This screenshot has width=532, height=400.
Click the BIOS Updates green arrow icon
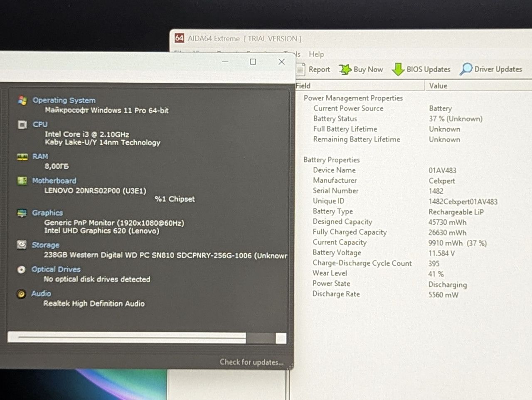(x=398, y=69)
